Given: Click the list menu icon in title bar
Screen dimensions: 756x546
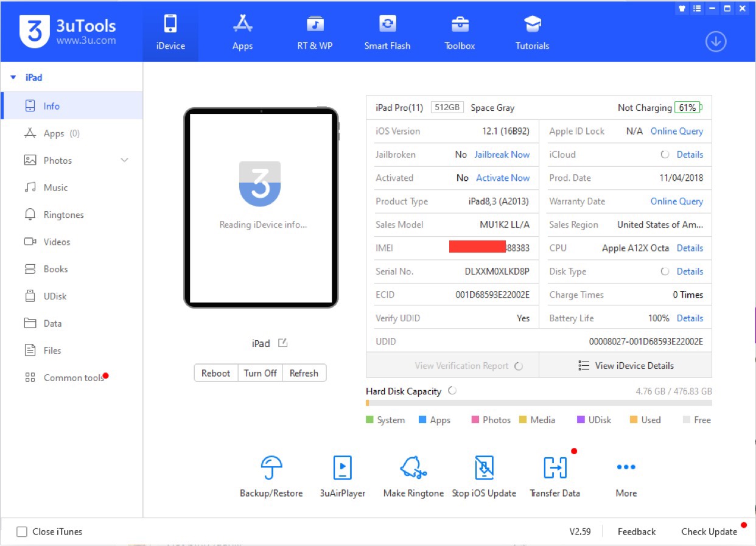Looking at the screenshot, I should click(x=697, y=9).
